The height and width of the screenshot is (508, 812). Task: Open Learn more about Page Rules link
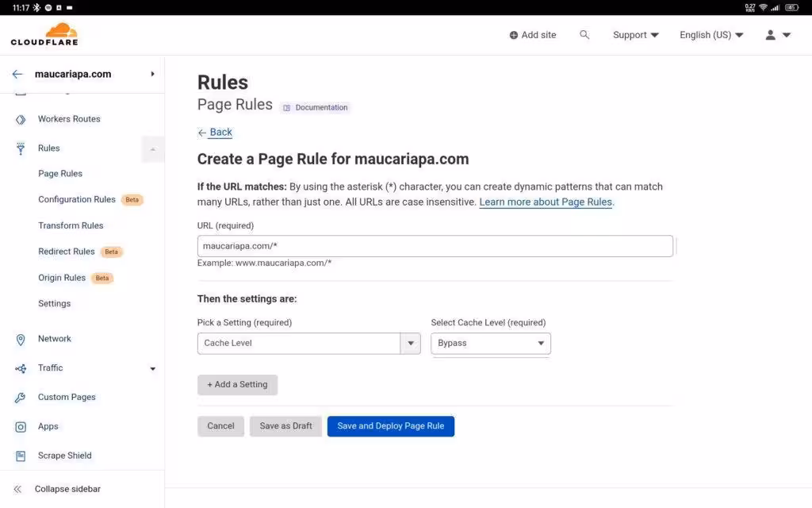point(546,202)
